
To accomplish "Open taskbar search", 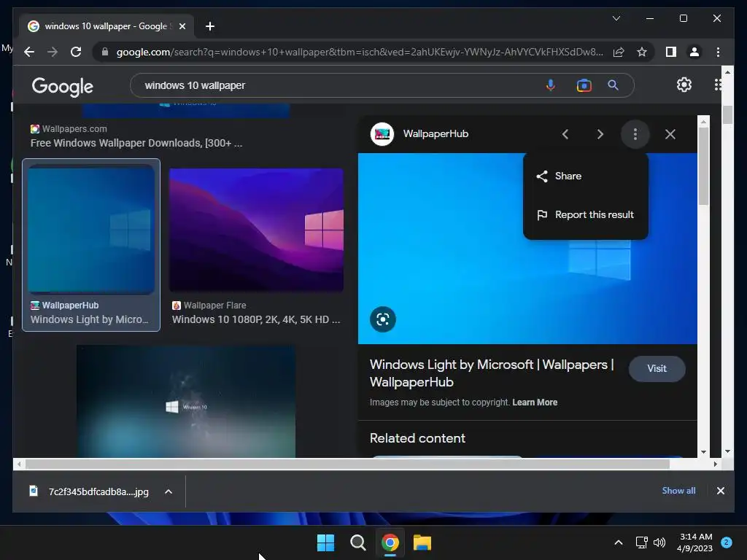I will [x=357, y=542].
